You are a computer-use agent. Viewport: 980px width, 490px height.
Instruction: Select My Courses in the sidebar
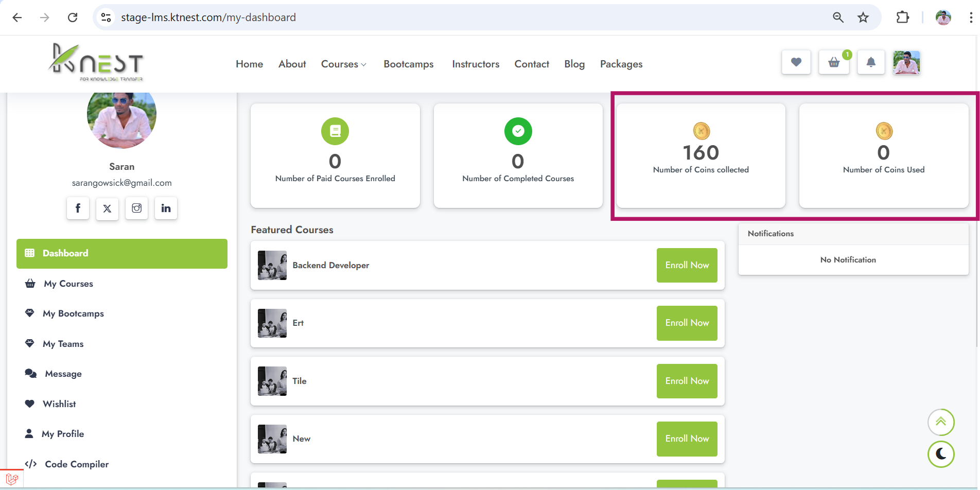68,284
